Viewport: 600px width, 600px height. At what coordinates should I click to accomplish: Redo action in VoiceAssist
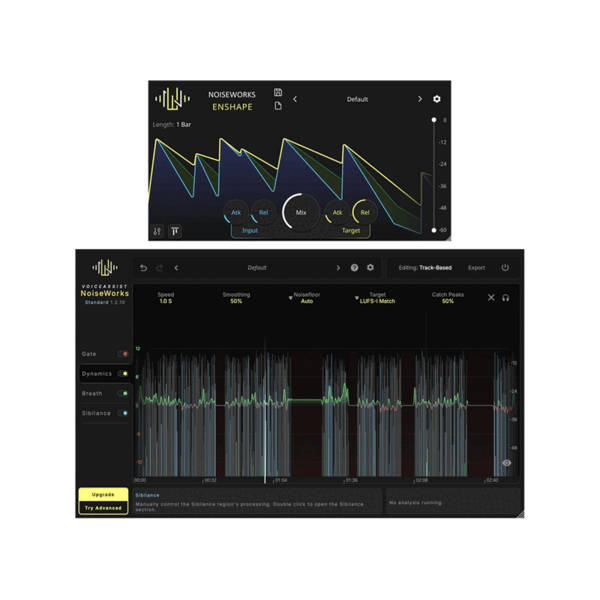160,268
